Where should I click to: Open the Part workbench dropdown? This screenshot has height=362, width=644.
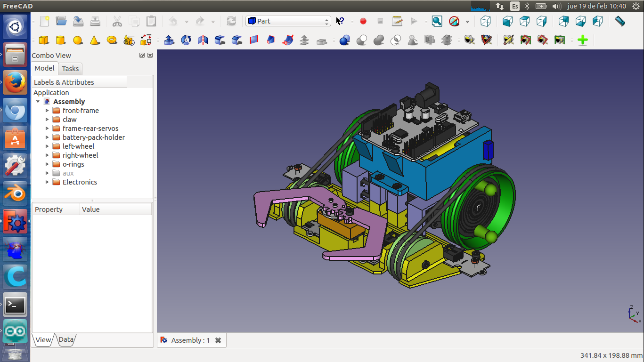click(288, 21)
